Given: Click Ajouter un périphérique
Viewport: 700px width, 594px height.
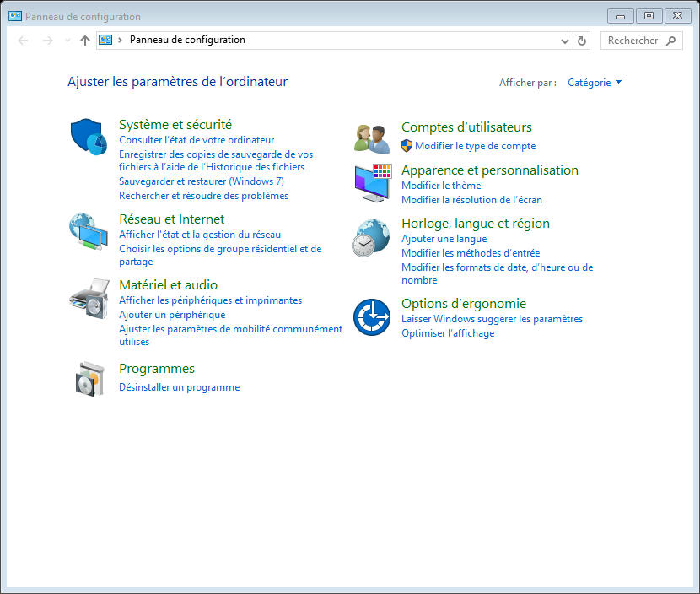Looking at the screenshot, I should pos(172,315).
